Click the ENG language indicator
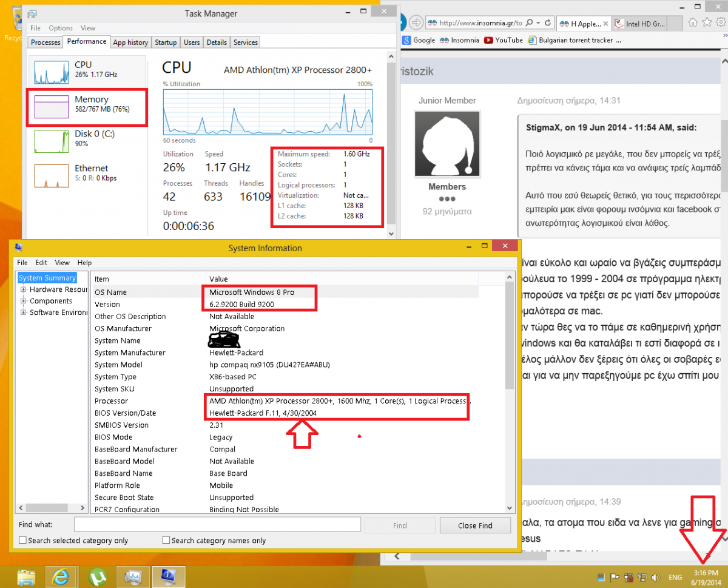728x588 pixels. [x=675, y=577]
